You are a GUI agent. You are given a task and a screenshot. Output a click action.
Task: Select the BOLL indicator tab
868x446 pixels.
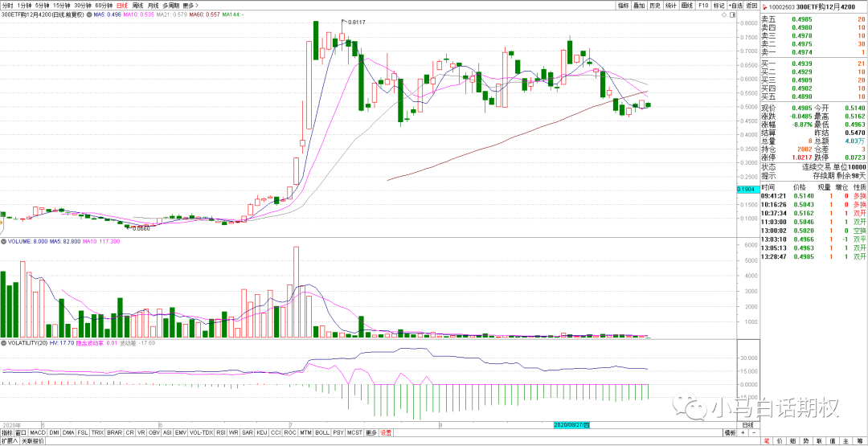tap(321, 432)
